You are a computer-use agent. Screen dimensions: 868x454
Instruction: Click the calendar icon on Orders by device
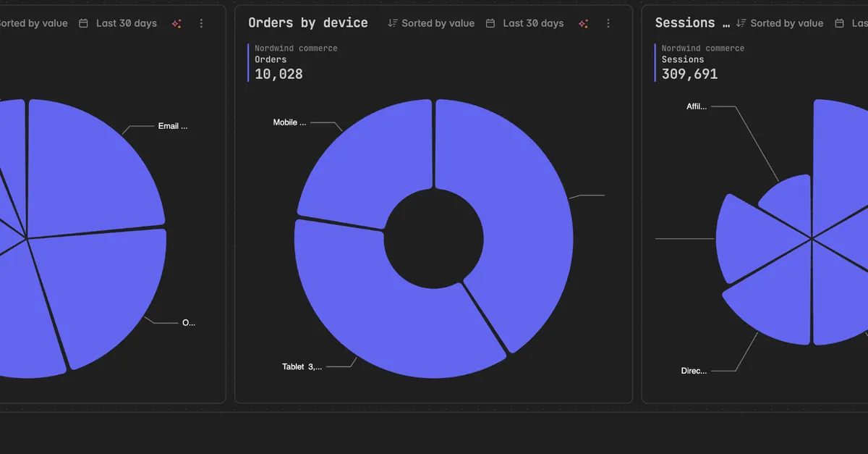pyautogui.click(x=490, y=23)
